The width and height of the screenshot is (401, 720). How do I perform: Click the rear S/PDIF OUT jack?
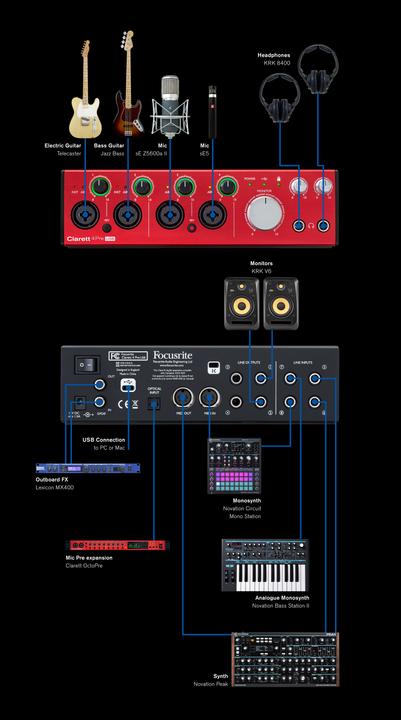[x=100, y=384]
